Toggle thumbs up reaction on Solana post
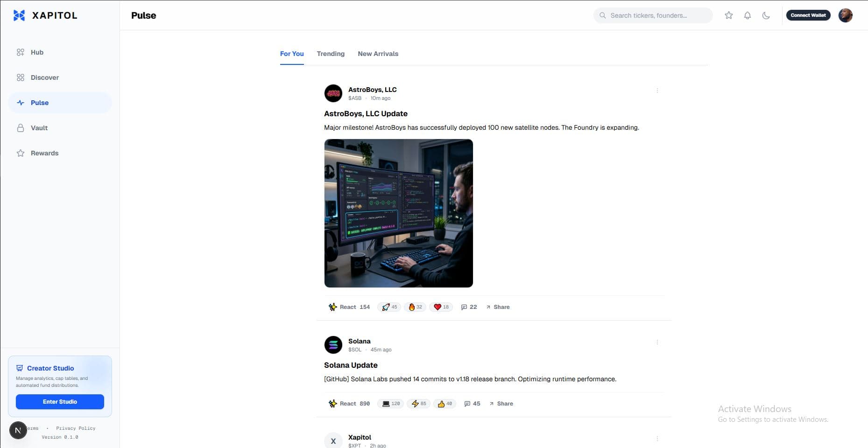The image size is (868, 448). pos(445,404)
